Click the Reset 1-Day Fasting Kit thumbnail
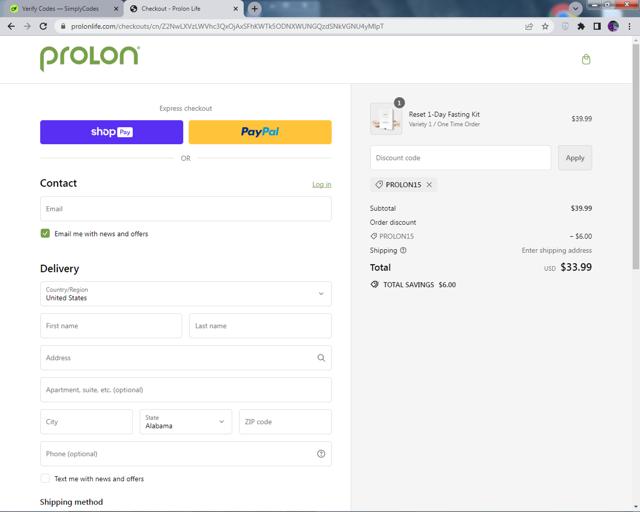The height and width of the screenshot is (512, 640). click(386, 119)
